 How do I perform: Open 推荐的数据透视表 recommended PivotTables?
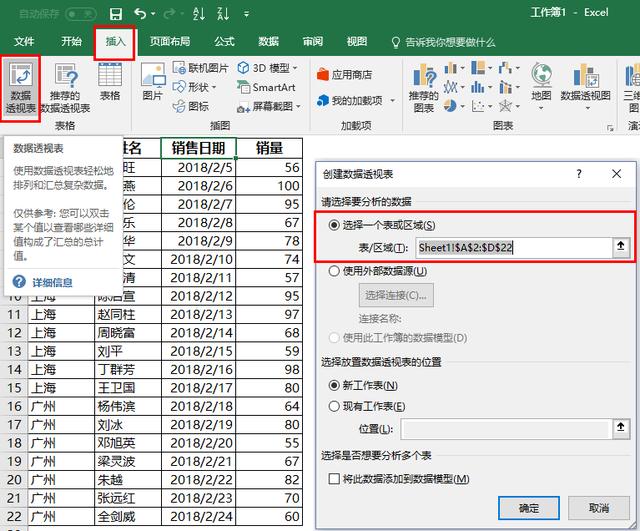point(66,87)
